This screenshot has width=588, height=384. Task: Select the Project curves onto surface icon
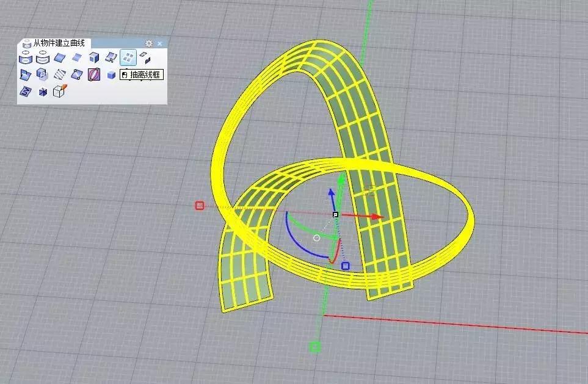25,58
